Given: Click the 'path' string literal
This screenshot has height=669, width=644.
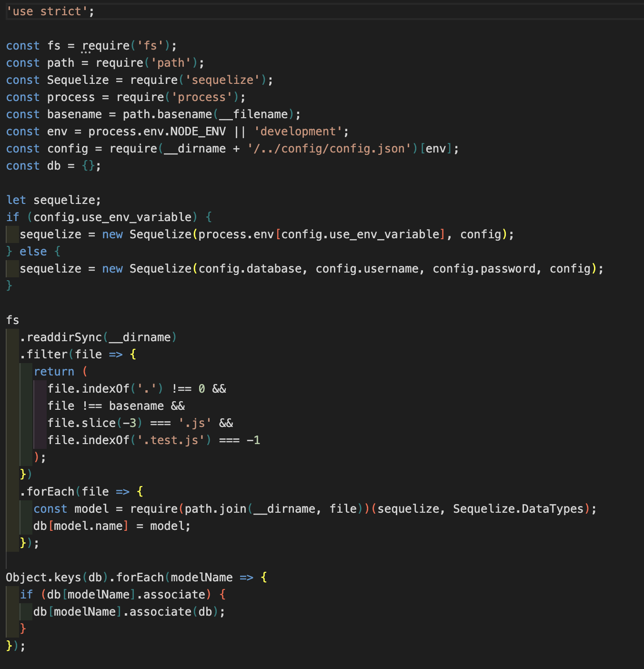Looking at the screenshot, I should (171, 63).
